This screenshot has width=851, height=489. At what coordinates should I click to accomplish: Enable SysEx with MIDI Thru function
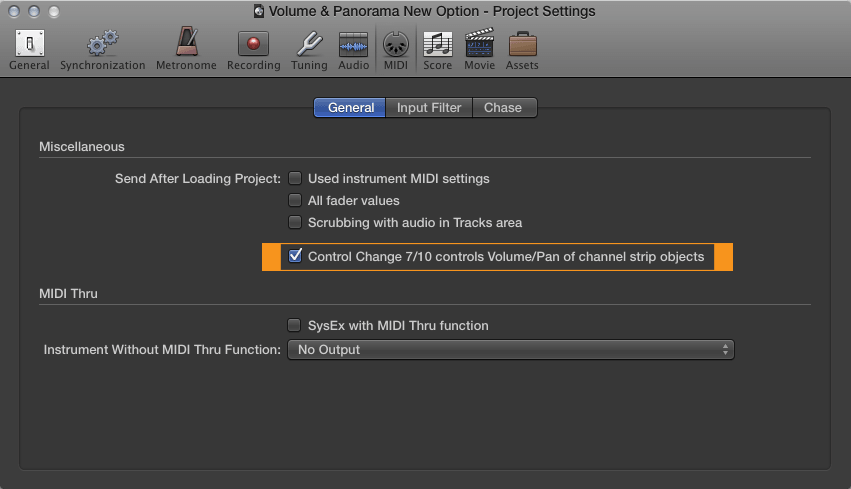click(294, 325)
